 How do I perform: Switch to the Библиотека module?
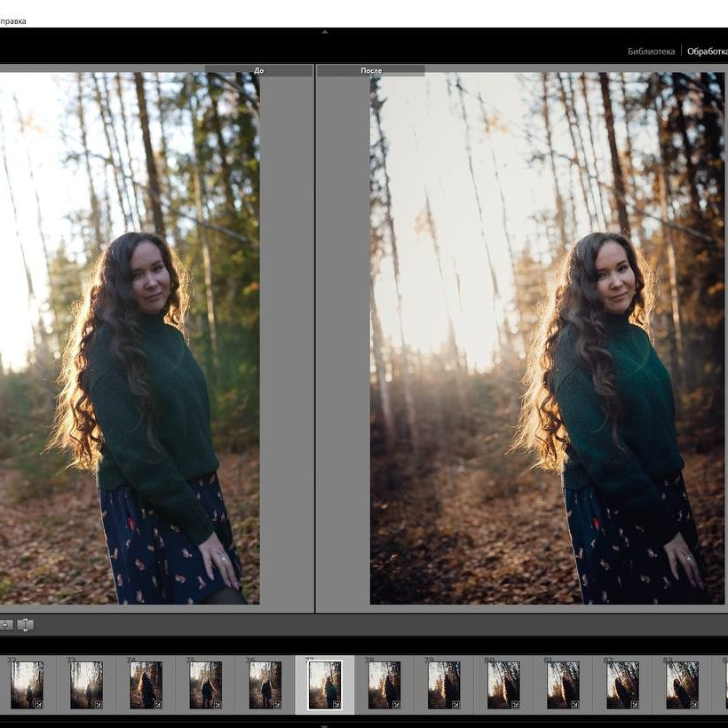(x=651, y=51)
